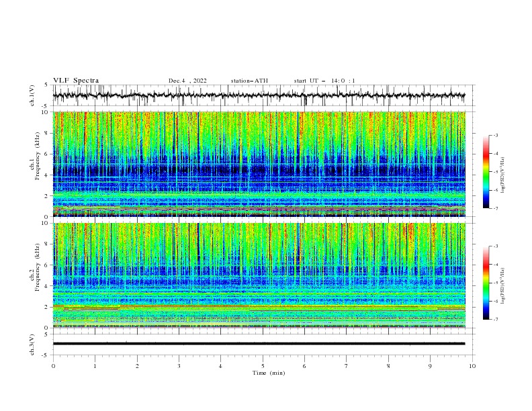Click the 'VLF Spectra' title text
This screenshot has width=532, height=411.
click(x=76, y=81)
